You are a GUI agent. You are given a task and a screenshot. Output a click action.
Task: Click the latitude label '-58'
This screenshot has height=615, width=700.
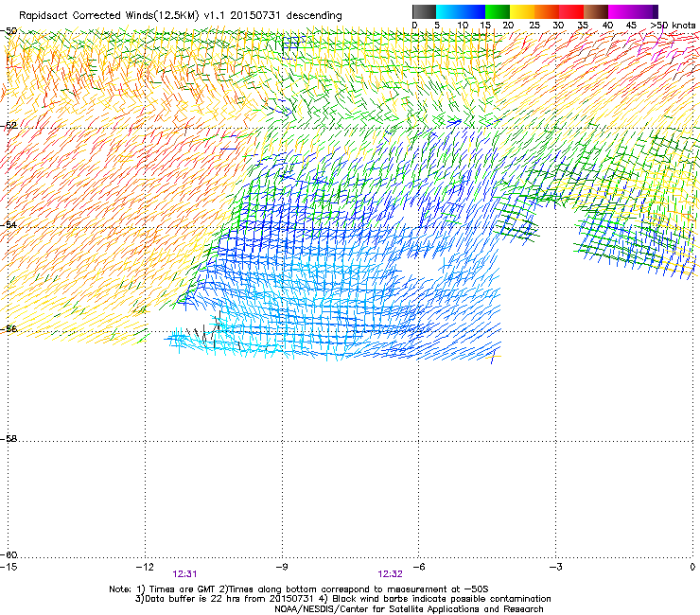tap(9, 439)
